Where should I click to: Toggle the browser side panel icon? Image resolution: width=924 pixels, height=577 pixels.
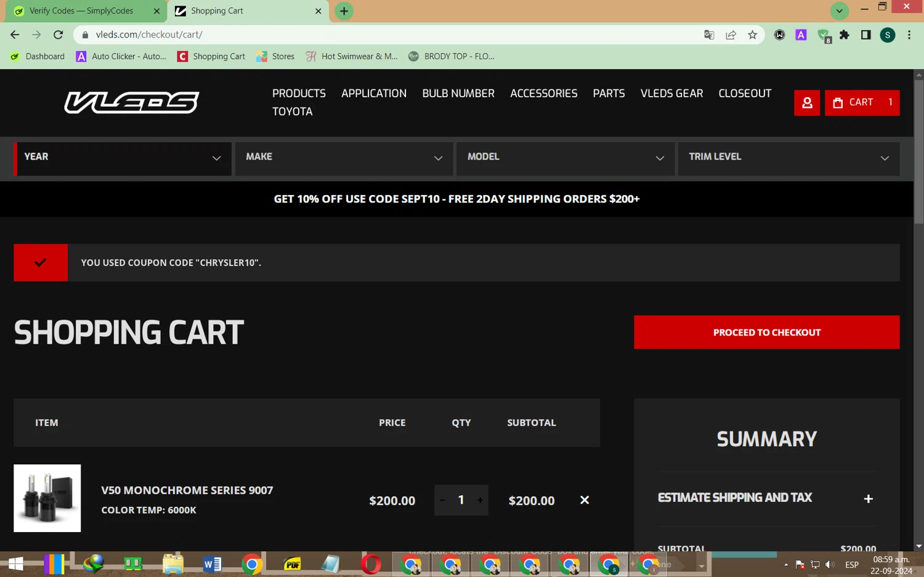[x=865, y=35]
